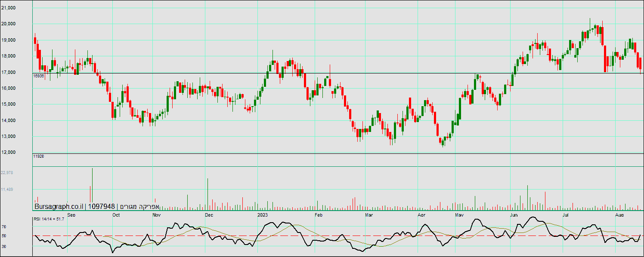
Task: Select the 15,000 price level label
Action: click(9, 104)
